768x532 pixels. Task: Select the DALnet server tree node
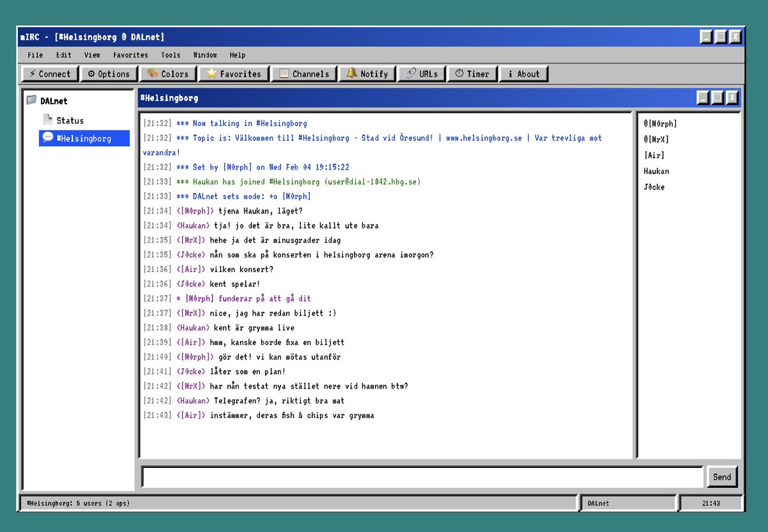coord(54,101)
